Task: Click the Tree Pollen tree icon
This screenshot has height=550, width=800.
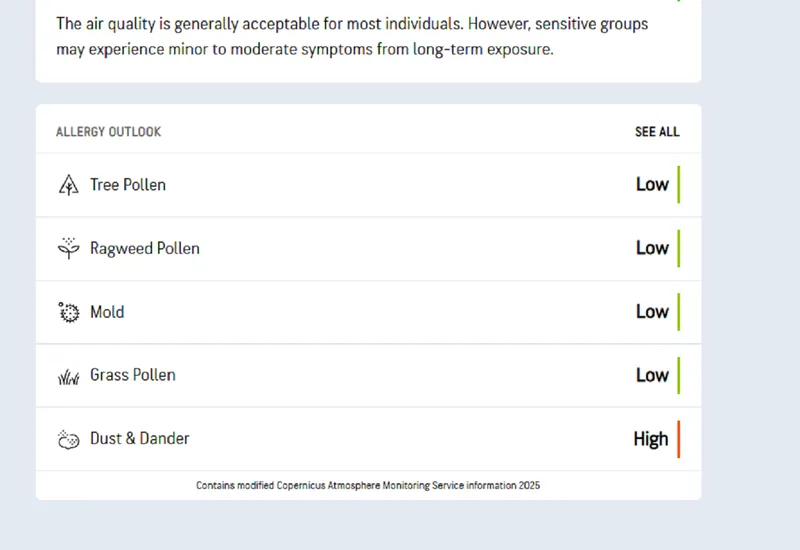Action: point(68,185)
